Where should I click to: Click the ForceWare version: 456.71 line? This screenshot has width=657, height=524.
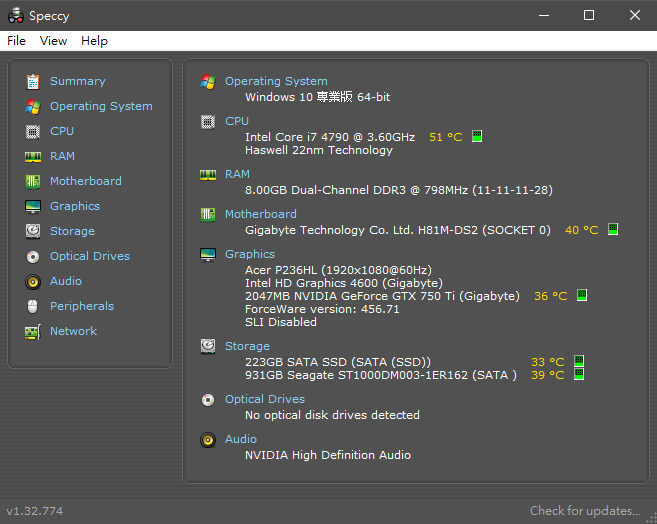[x=322, y=309]
